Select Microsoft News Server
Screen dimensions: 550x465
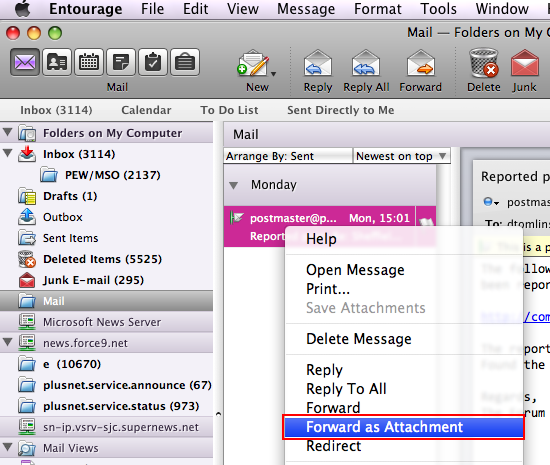(x=106, y=322)
